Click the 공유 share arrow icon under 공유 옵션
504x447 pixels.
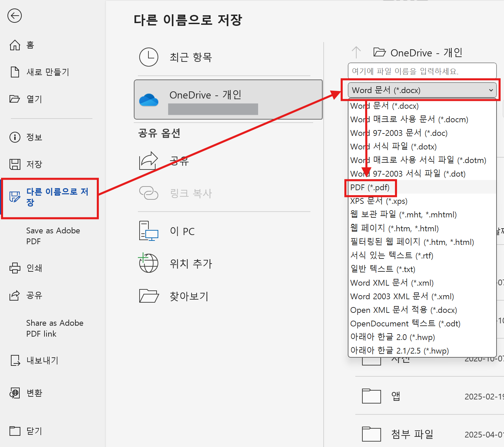tap(149, 161)
